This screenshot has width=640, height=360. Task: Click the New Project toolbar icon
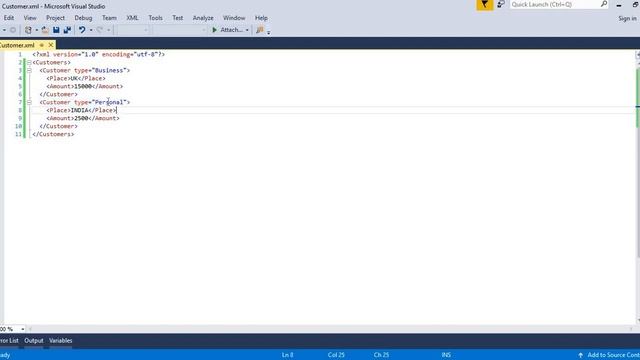(28, 30)
